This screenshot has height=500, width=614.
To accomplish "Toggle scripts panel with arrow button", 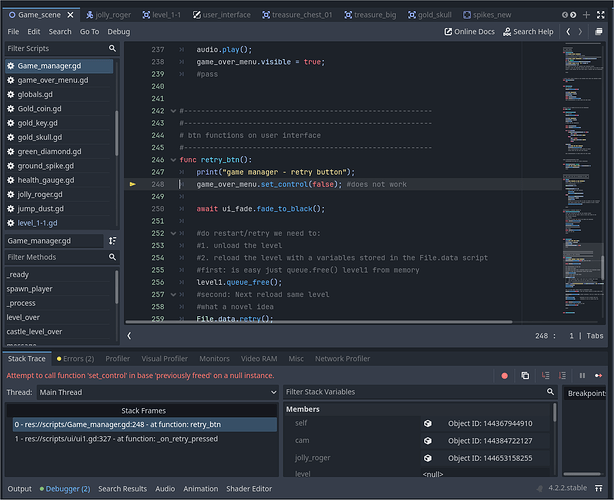I will pyautogui.click(x=129, y=336).
